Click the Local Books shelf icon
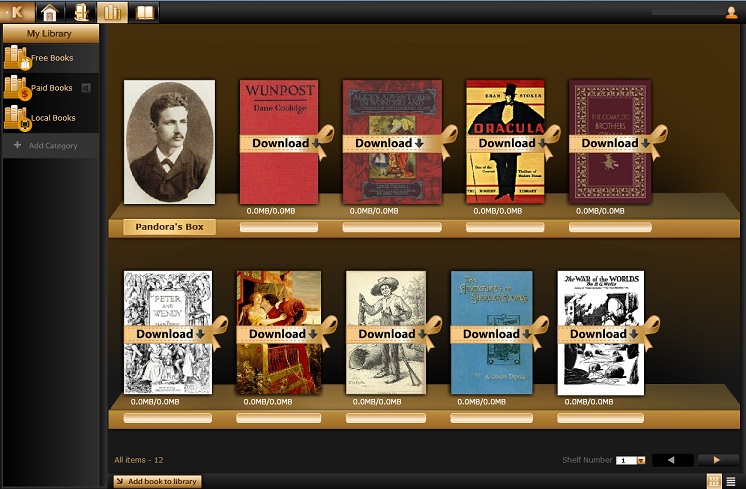 (17, 117)
